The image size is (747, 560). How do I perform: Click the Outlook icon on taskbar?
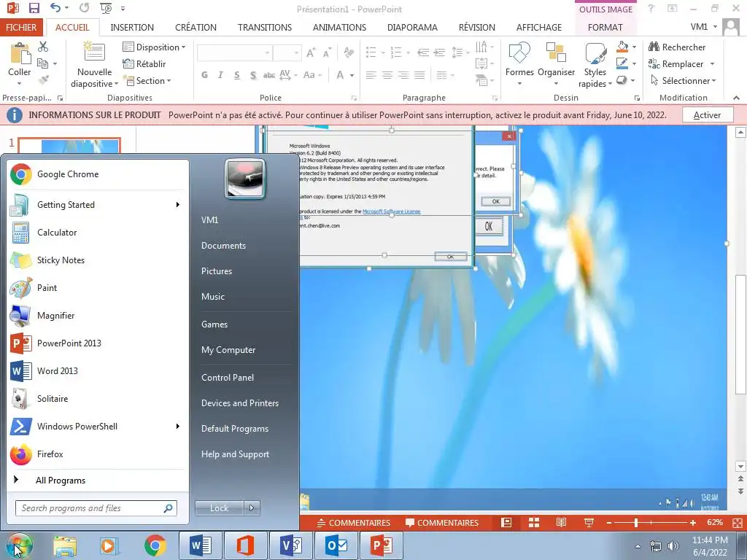click(336, 545)
